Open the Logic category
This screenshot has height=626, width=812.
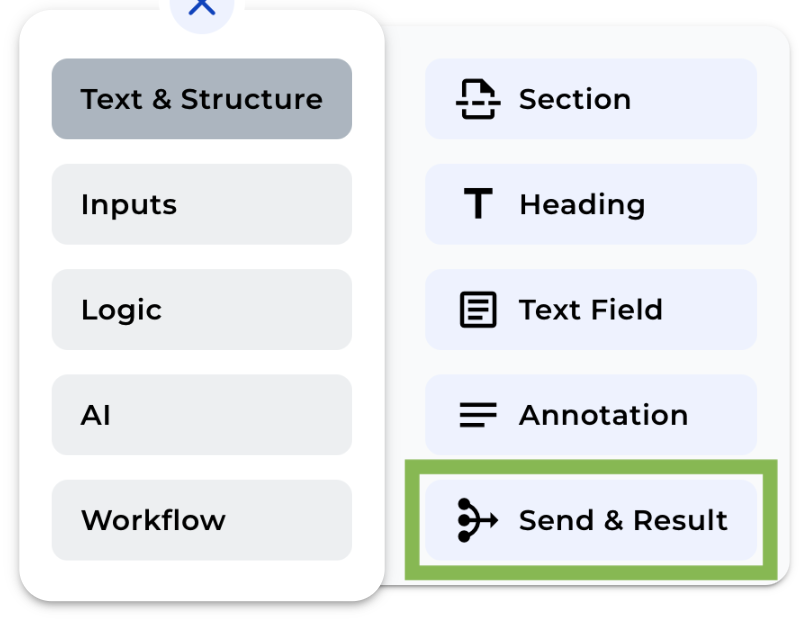coord(202,310)
